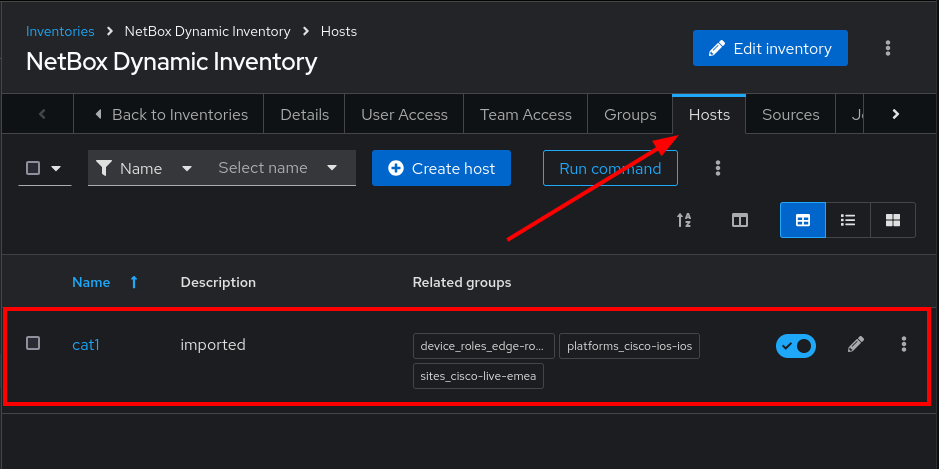Toggle the cat1 host enabled switch
Image resolution: width=939 pixels, height=469 pixels.
tap(796, 346)
